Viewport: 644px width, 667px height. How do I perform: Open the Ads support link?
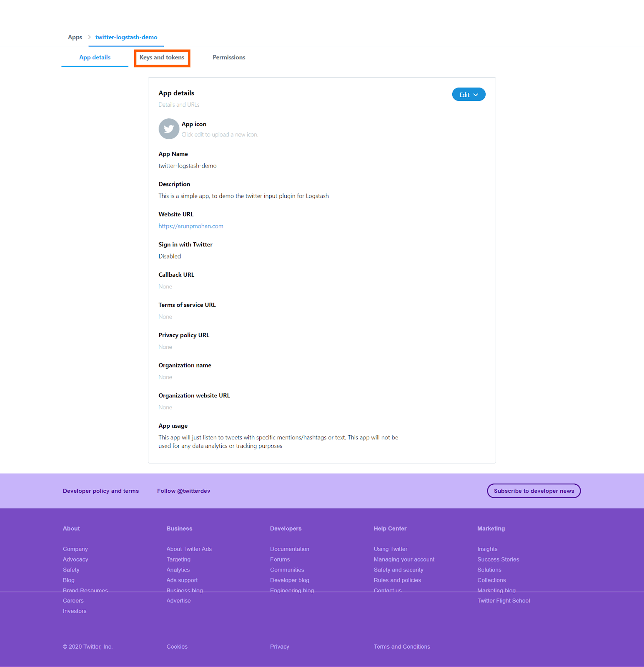[182, 580]
